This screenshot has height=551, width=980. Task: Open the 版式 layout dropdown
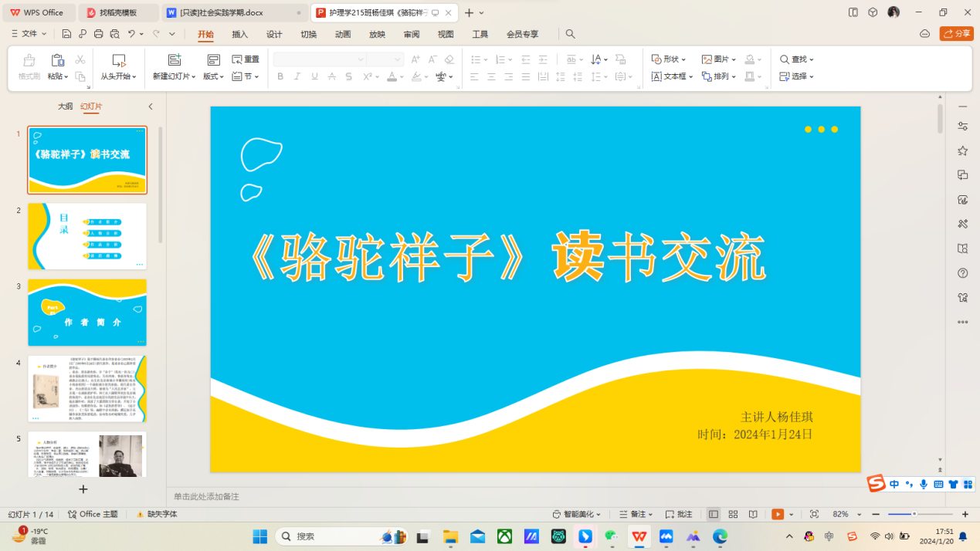(x=213, y=76)
